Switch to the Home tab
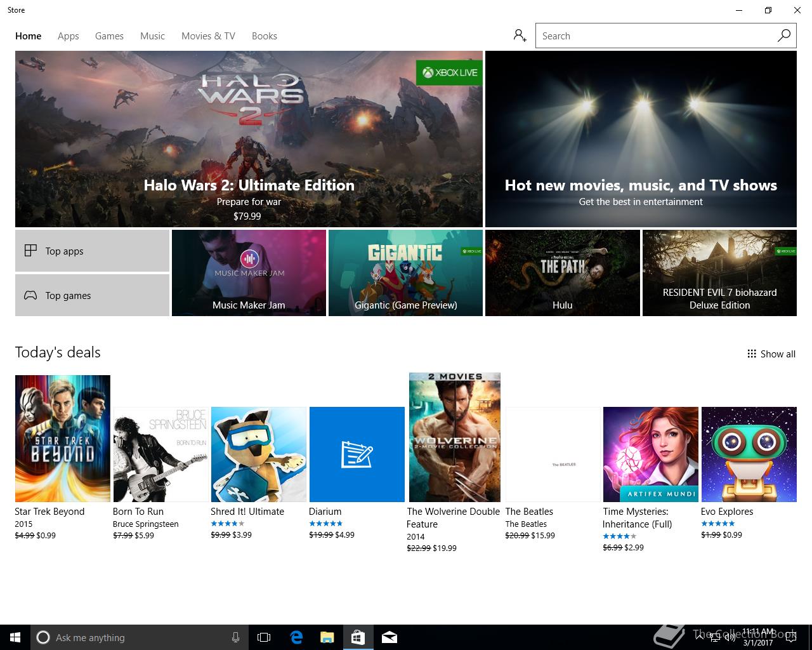The width and height of the screenshot is (812, 650). click(x=29, y=36)
